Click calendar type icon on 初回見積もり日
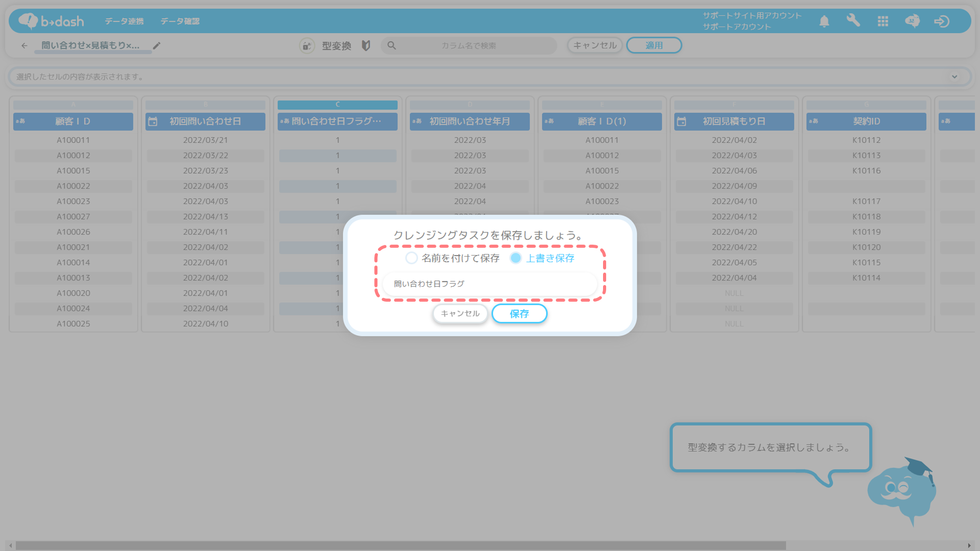980x551 pixels. pos(682,121)
